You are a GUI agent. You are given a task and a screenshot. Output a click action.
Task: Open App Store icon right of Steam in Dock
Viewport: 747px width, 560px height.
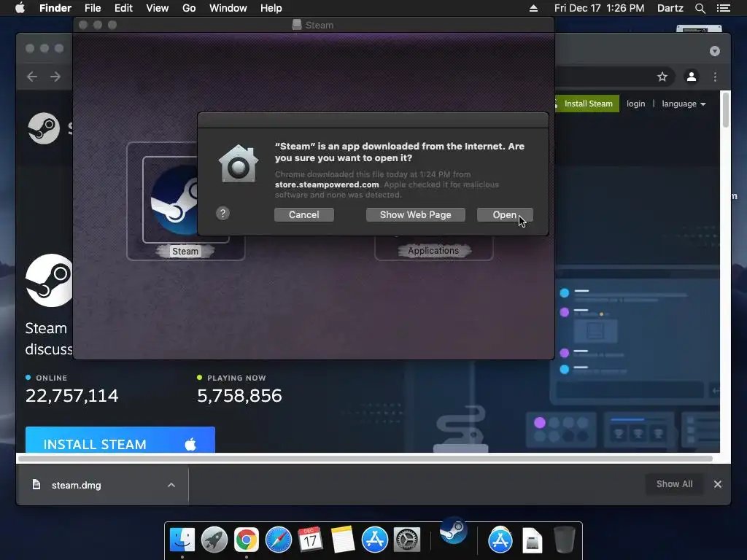point(500,540)
